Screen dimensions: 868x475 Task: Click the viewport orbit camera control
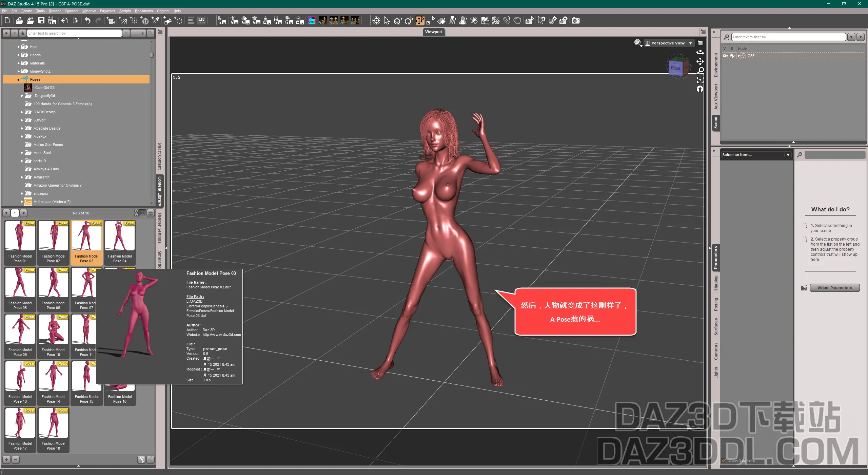pos(700,52)
